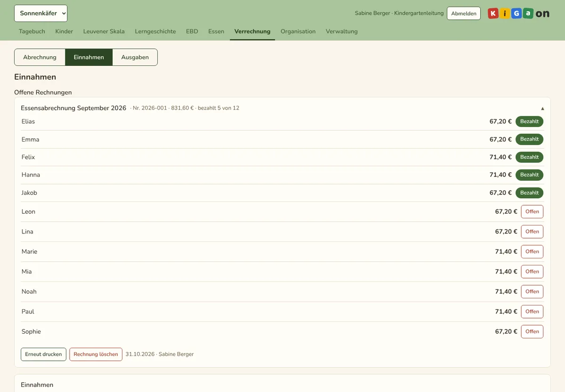This screenshot has height=392, width=565.
Task: Open the Tagebuch menu
Action: 32,32
